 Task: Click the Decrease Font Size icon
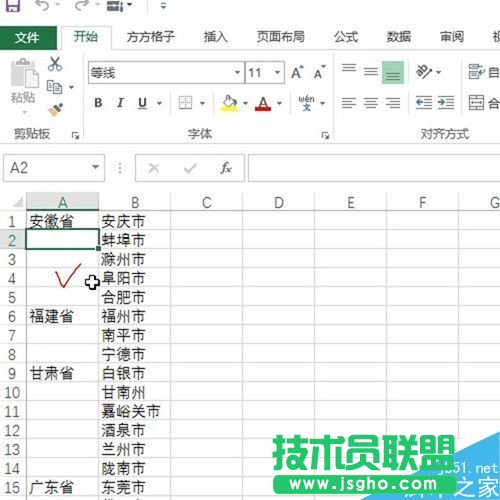[319, 72]
